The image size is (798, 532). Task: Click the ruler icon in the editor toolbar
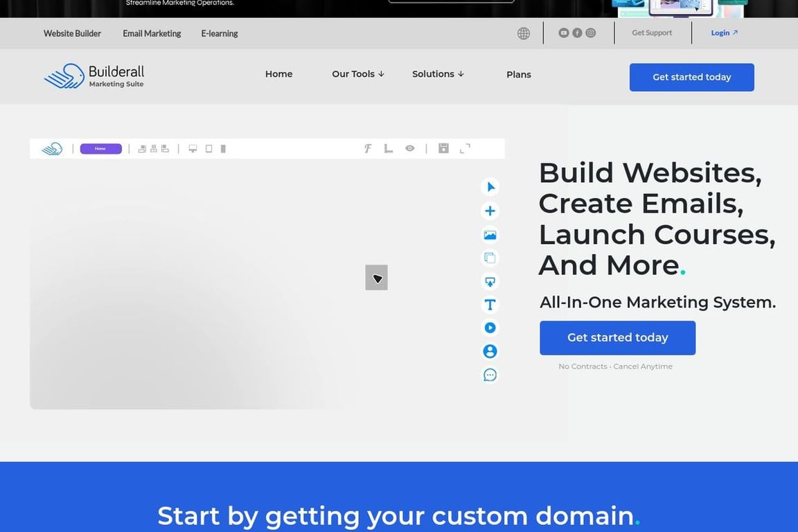pyautogui.click(x=389, y=148)
